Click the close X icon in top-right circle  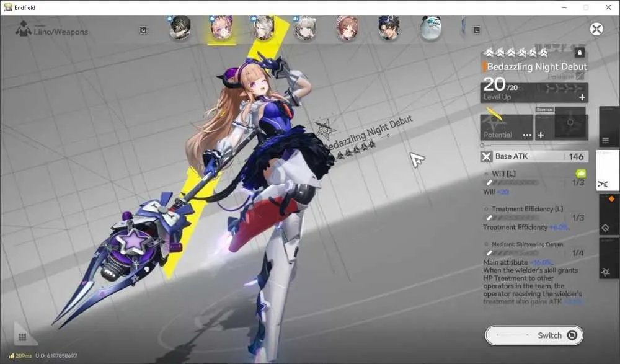(596, 29)
